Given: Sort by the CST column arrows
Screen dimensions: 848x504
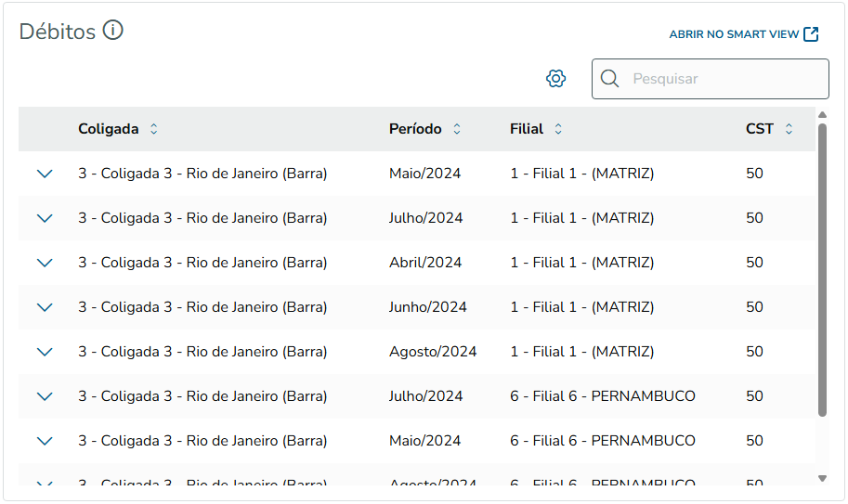Looking at the screenshot, I should coord(789,129).
